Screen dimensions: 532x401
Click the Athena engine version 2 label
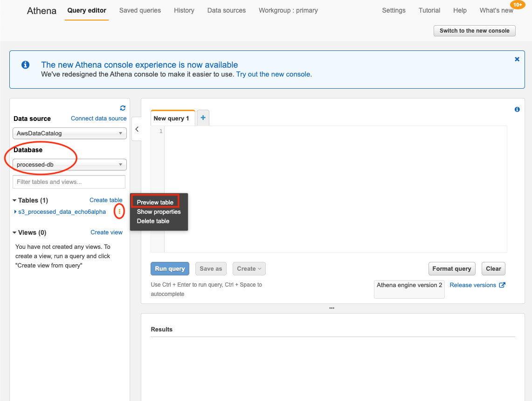pyautogui.click(x=409, y=285)
